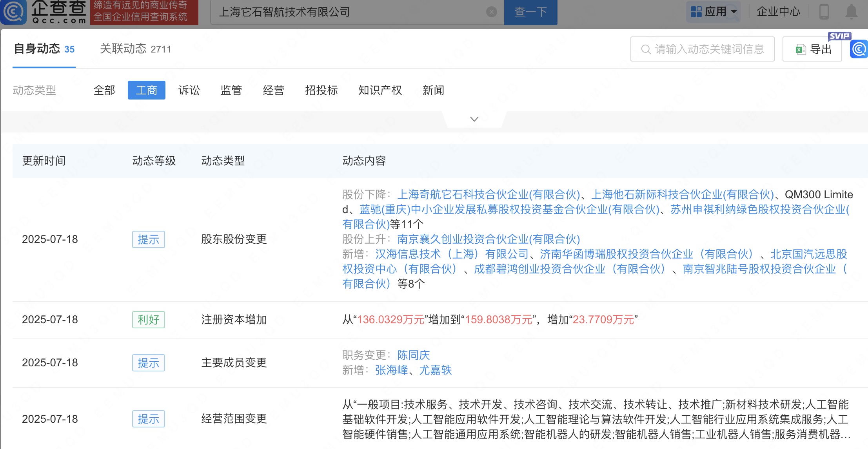Screen dimensions: 868x449
Task: Open 尤嘉轶 person link
Action: [x=436, y=370]
